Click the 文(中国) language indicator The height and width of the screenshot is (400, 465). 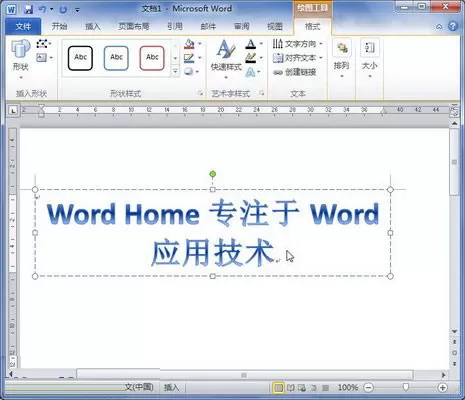pos(139,387)
